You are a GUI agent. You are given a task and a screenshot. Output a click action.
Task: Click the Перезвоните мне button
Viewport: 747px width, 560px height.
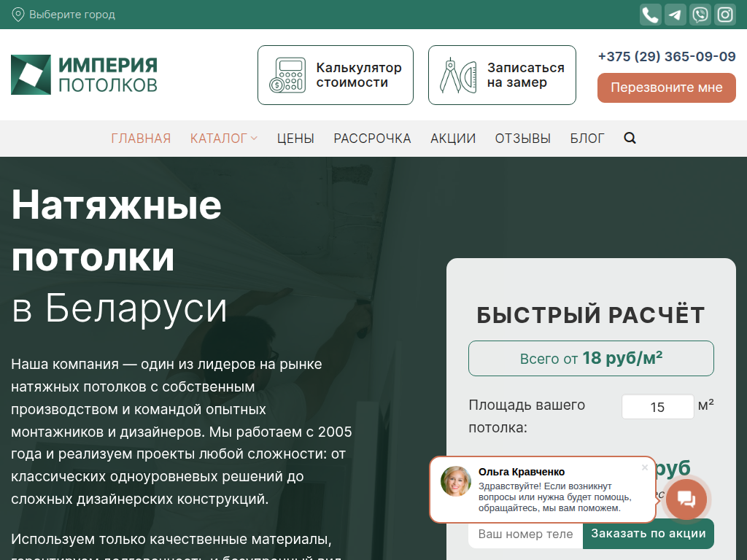666,87
